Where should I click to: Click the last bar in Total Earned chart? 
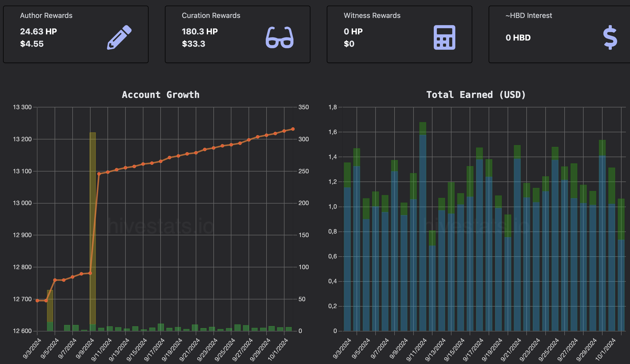point(621,265)
